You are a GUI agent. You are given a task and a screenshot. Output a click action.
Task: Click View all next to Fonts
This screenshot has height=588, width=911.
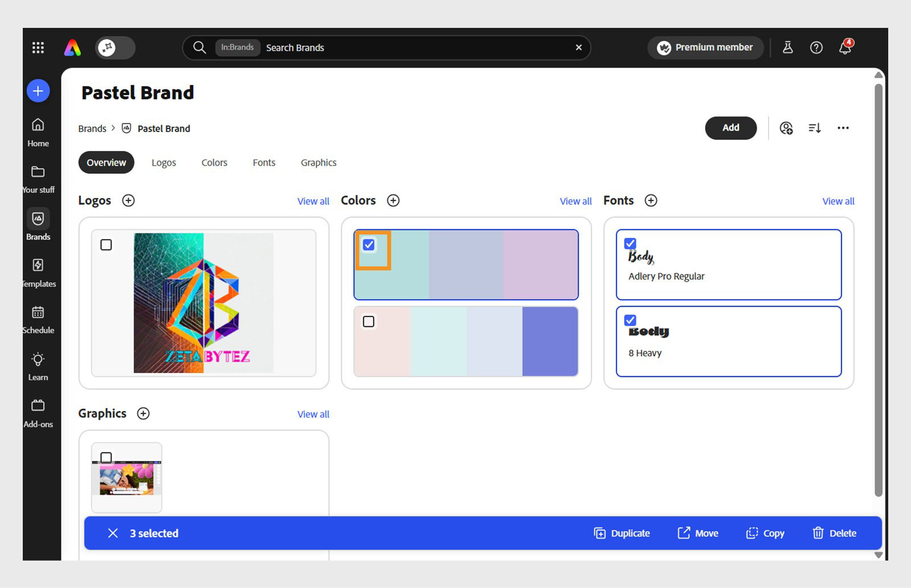pos(838,201)
